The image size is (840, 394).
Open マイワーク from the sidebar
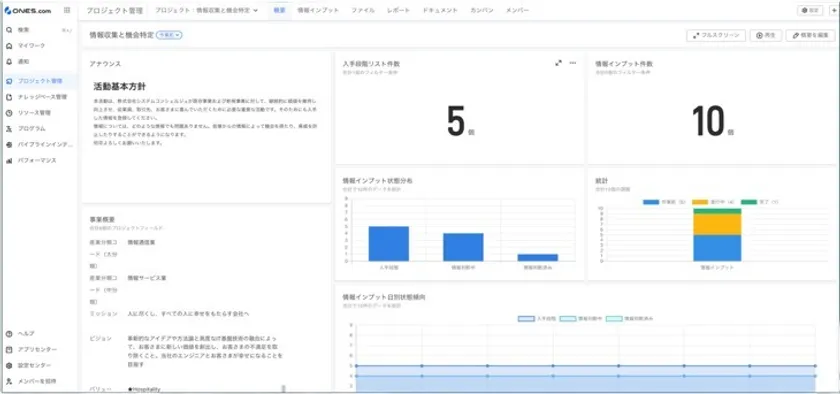pos(32,46)
